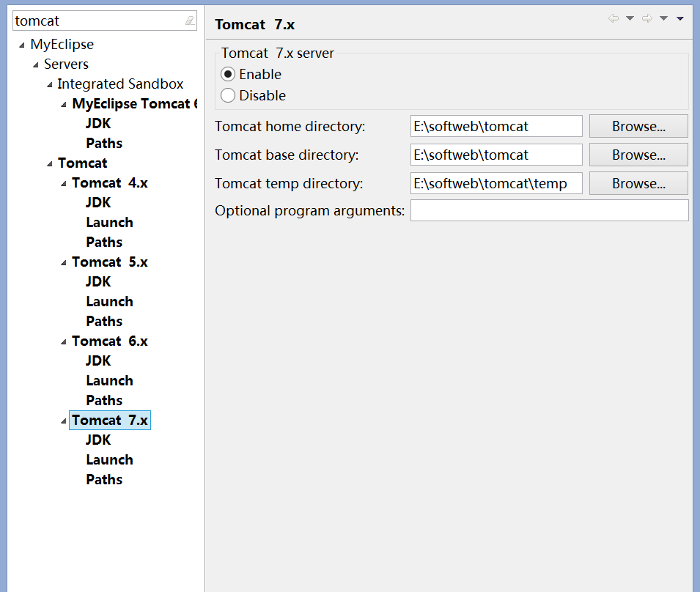700x592 pixels.
Task: Click the Tomcat home directory field
Action: [496, 126]
